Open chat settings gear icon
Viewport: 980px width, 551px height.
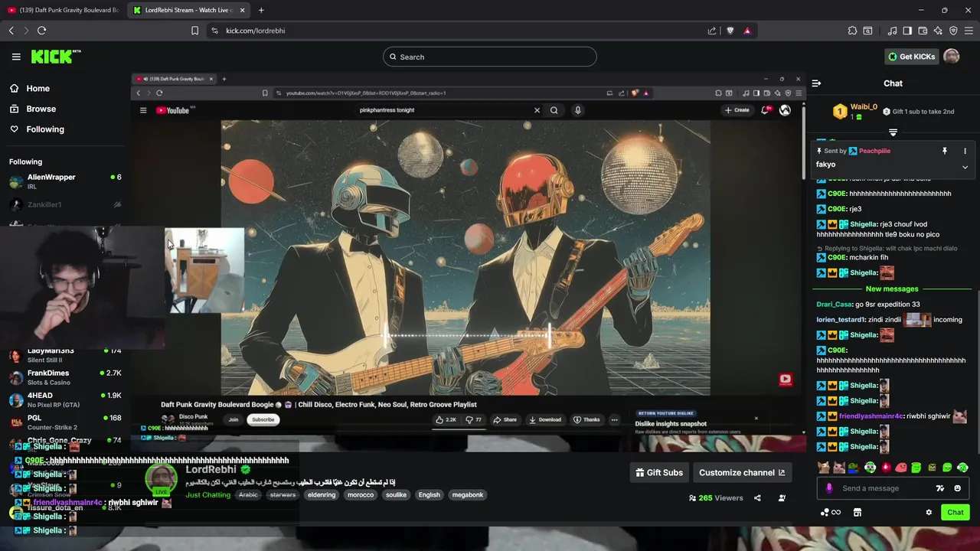click(x=929, y=513)
